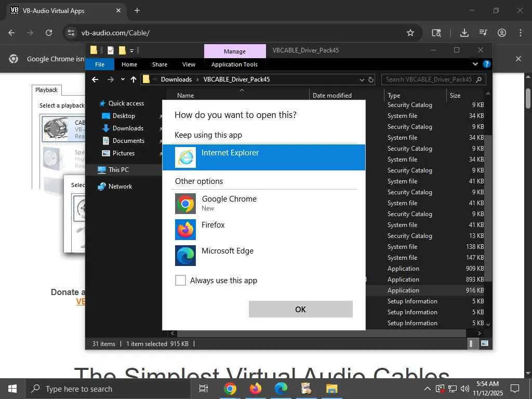Go back in Chrome browser
This screenshot has height=399, width=532.
[x=11, y=33]
